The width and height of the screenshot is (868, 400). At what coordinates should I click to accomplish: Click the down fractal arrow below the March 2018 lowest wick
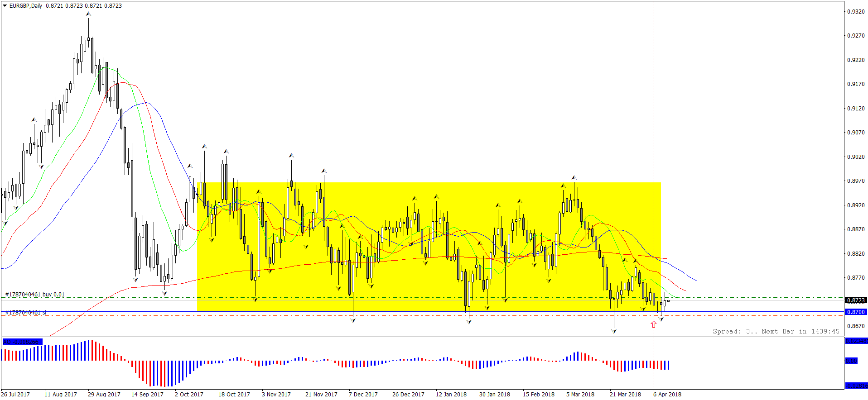pos(614,332)
